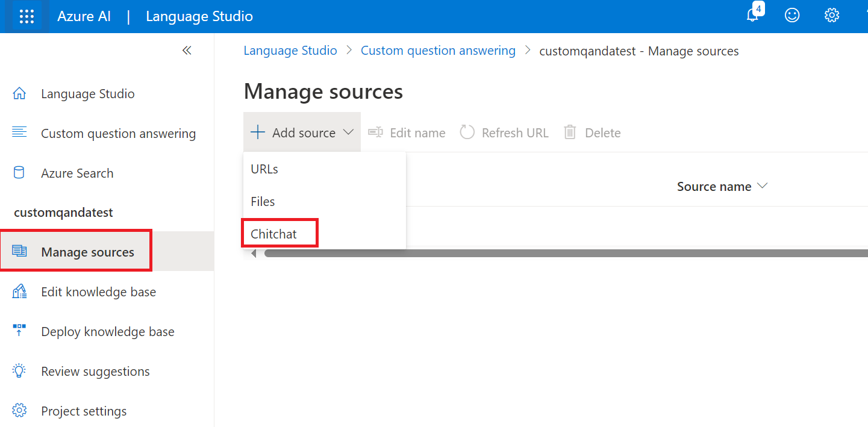Open the app launcher grid icon
The image size is (868, 427).
coord(27,16)
